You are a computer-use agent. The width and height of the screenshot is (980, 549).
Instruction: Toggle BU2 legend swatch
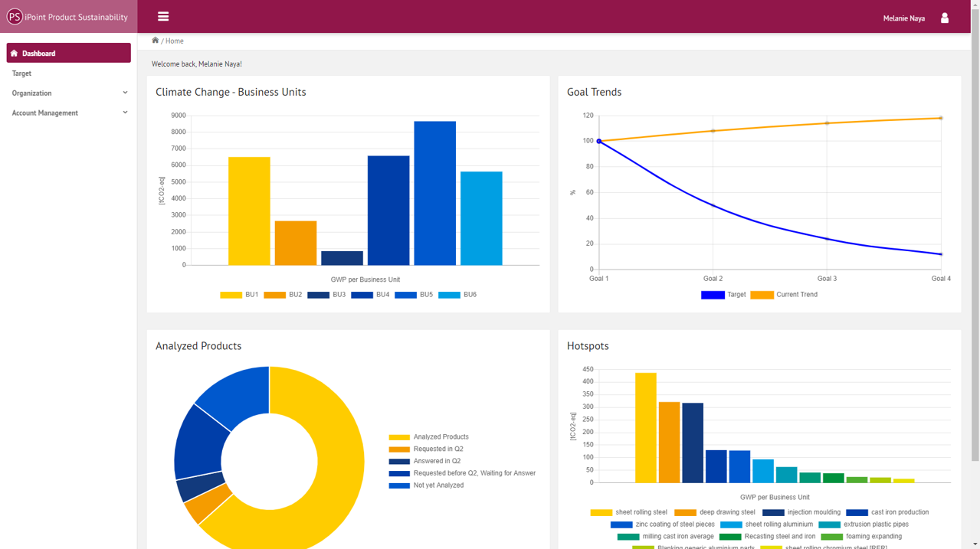point(274,295)
